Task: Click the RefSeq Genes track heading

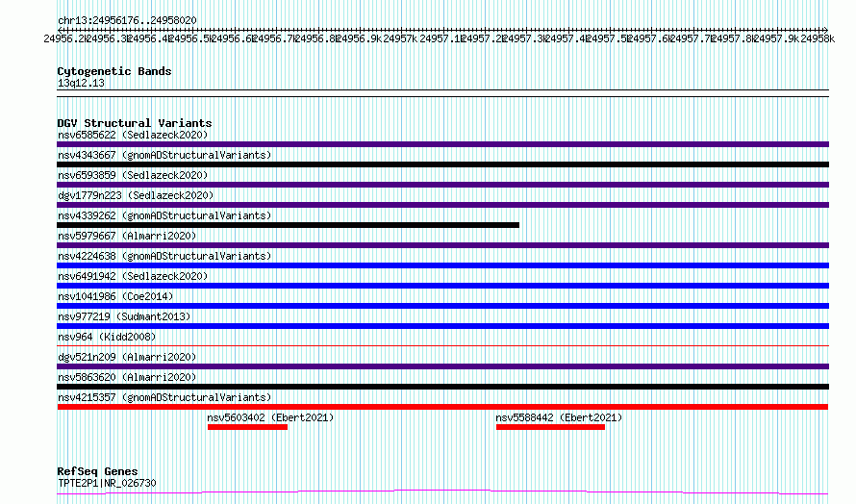Action: 97,471
